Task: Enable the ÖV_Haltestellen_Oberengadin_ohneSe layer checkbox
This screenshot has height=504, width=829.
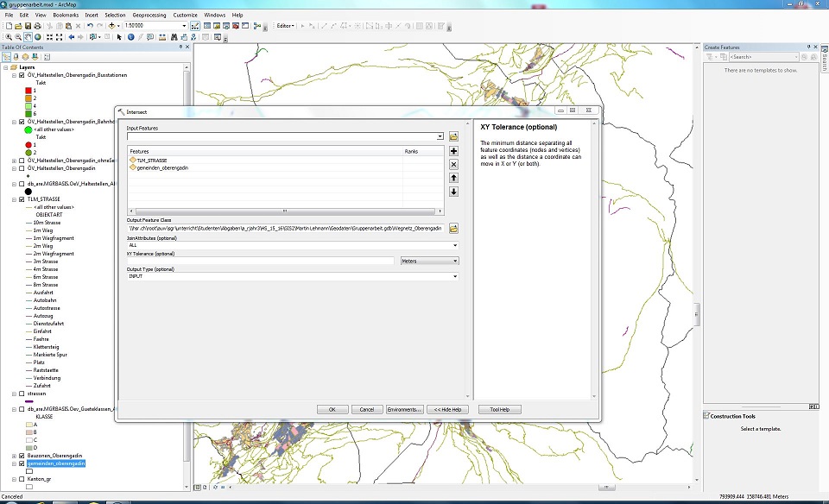Action: [21, 161]
